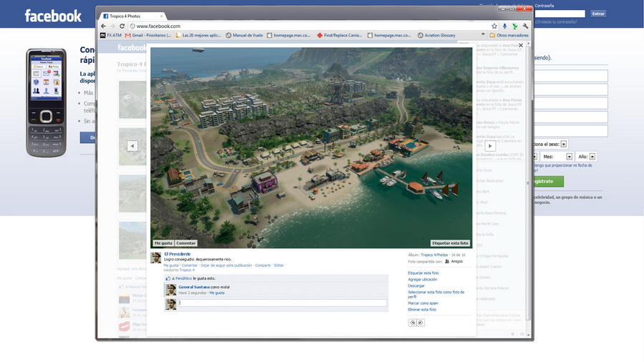Click ¿Olvidaste tu contraseña? link
This screenshot has height=362, width=644.
tap(556, 21)
